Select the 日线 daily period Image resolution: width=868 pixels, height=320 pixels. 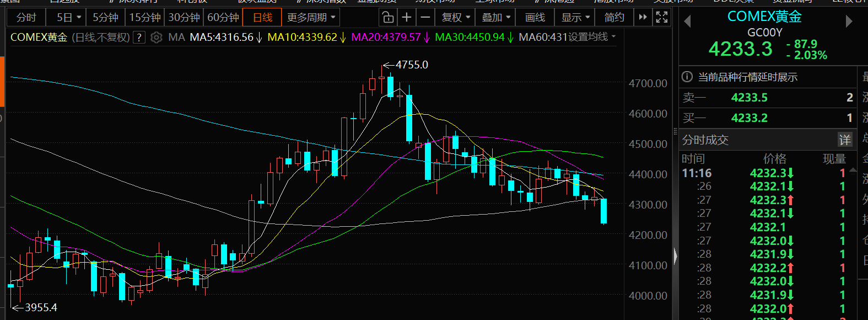coord(262,18)
